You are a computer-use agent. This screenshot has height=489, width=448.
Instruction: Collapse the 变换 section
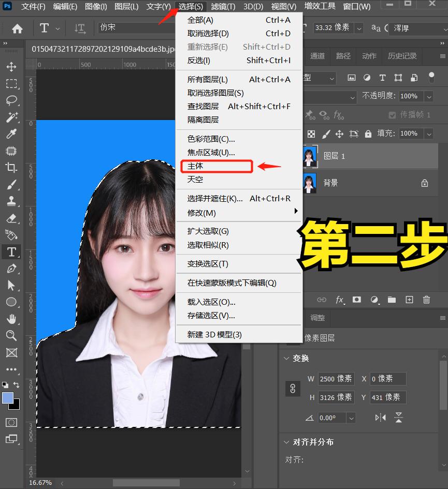(287, 358)
